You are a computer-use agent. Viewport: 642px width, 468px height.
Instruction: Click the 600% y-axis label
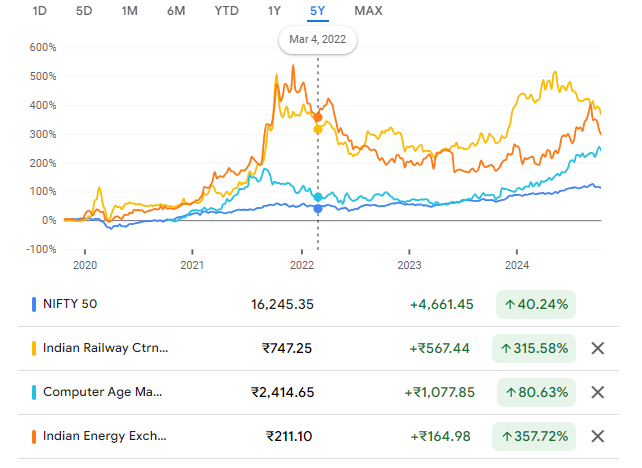point(43,47)
